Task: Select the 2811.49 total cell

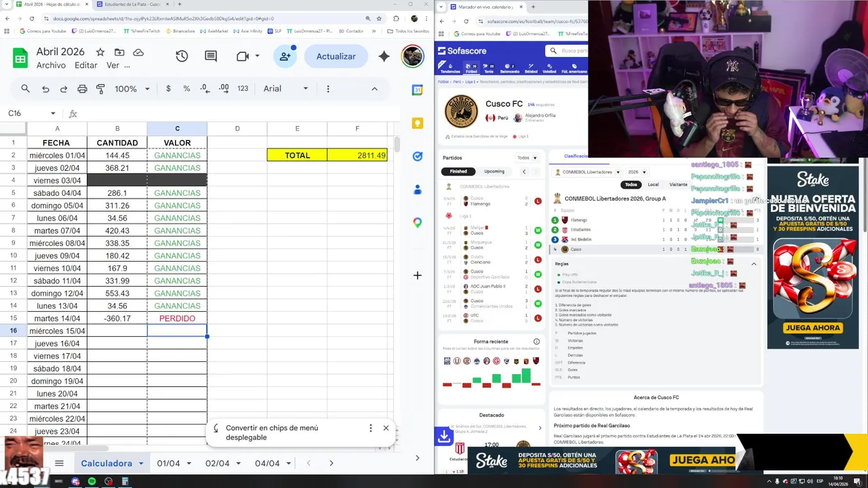Action: click(357, 155)
